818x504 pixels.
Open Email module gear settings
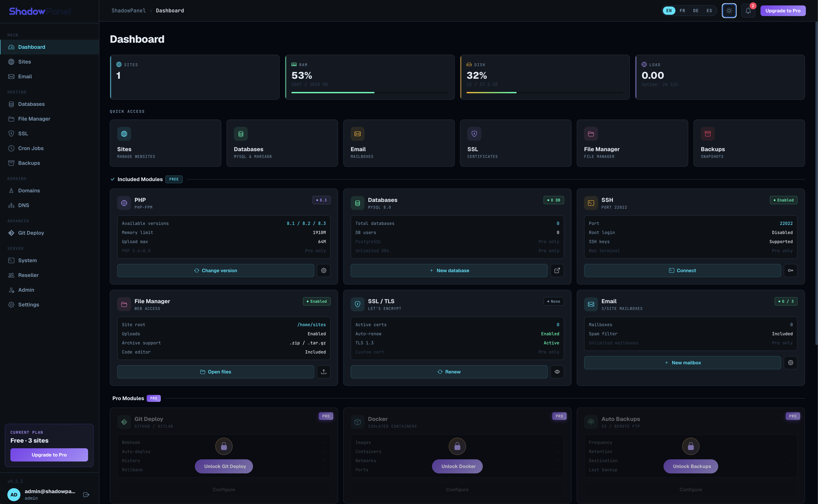pyautogui.click(x=790, y=363)
